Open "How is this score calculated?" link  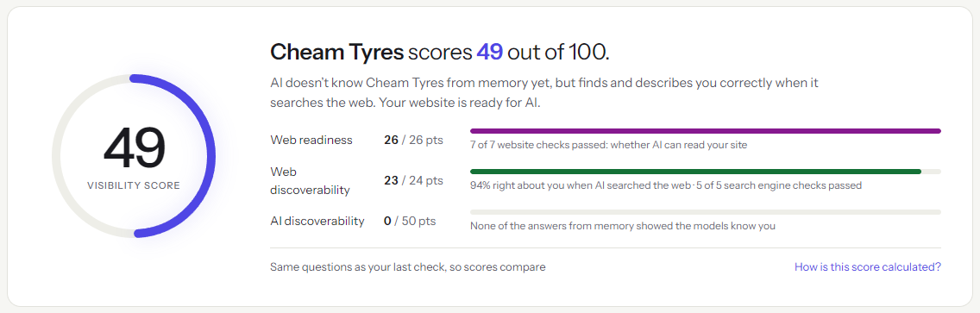868,266
